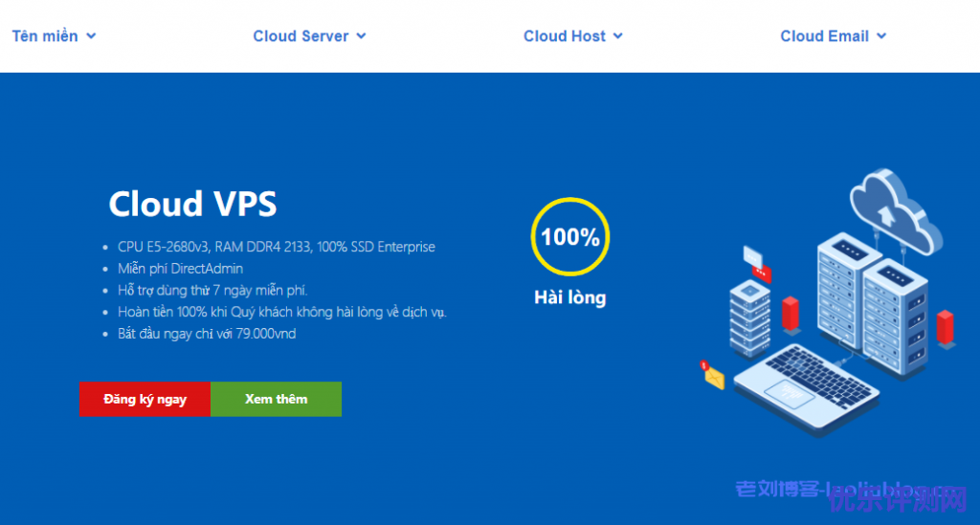Screen dimensions: 980x525
Task: Open the Tên miền menu item
Action: [x=45, y=36]
